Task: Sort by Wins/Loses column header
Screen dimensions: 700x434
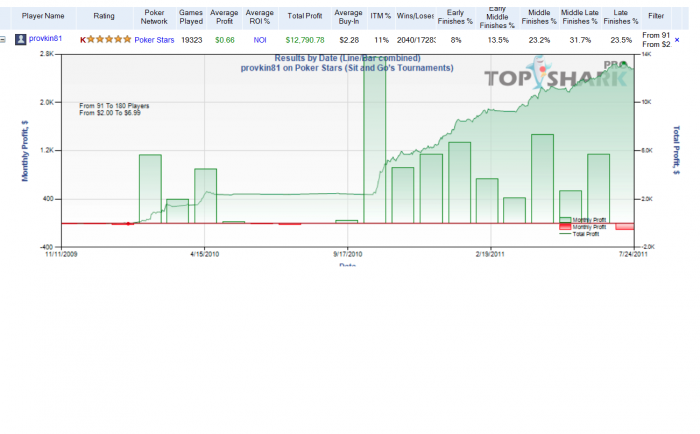Action: click(x=415, y=16)
